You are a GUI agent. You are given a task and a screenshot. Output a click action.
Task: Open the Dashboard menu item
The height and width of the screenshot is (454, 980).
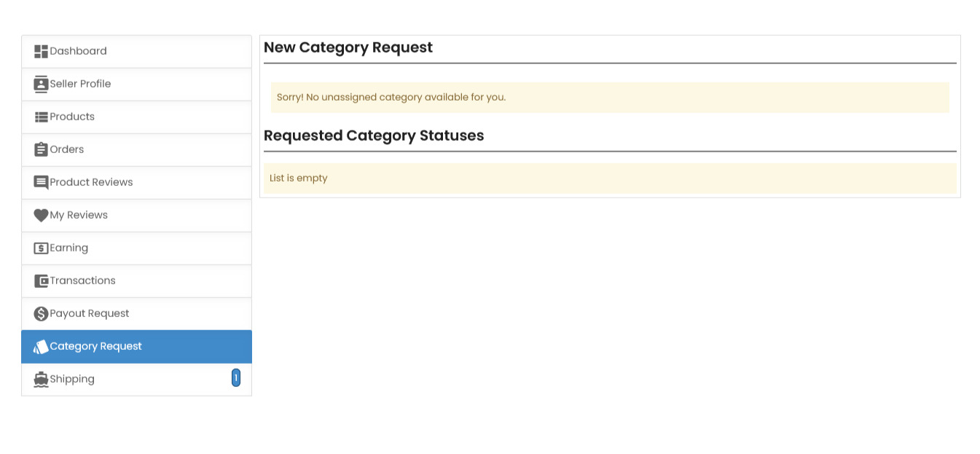click(x=78, y=52)
